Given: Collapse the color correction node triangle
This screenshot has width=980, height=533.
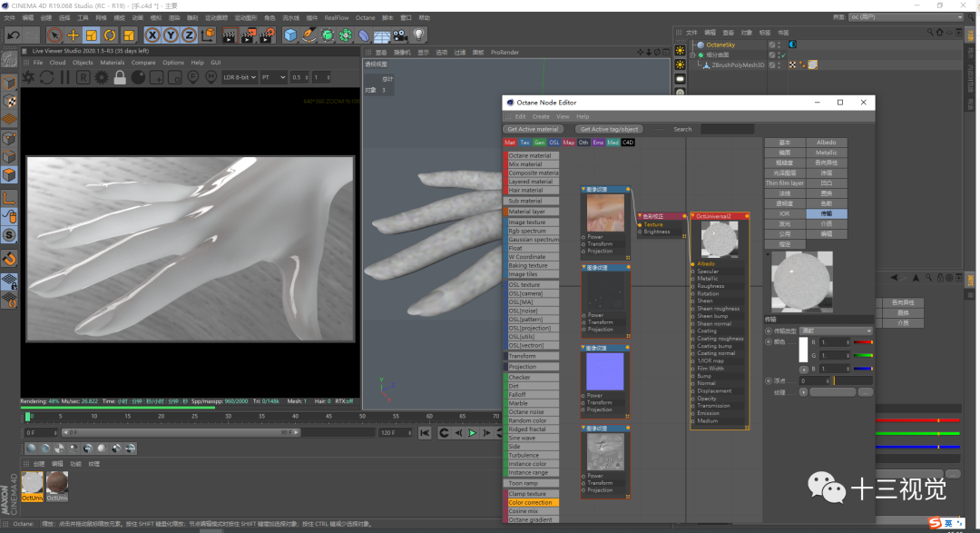Looking at the screenshot, I should 640,216.
